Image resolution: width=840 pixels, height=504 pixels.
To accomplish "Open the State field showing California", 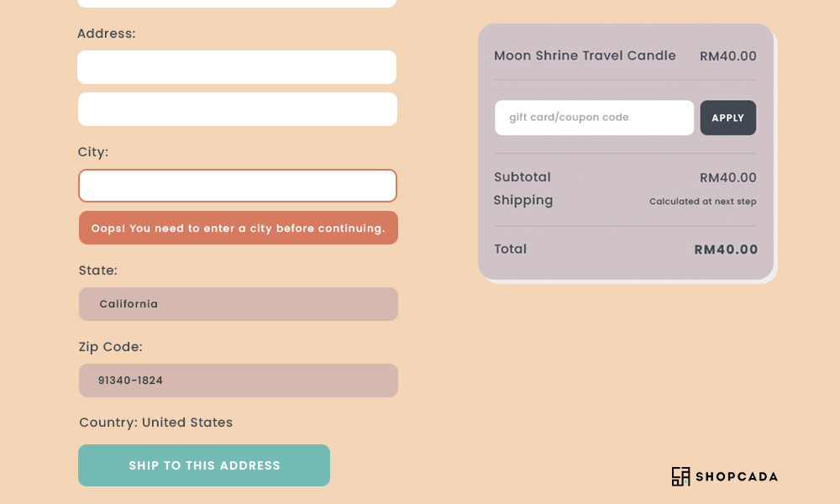I will (x=239, y=304).
